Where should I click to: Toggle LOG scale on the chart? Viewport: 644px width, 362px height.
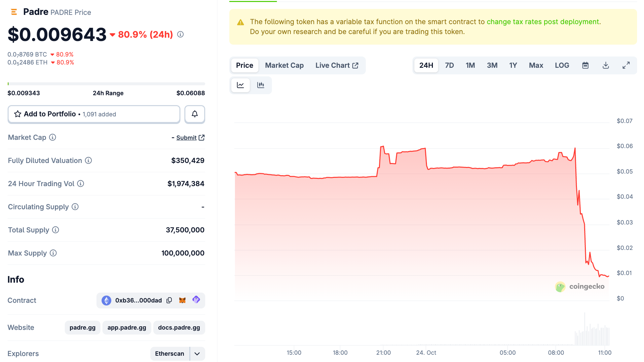click(x=562, y=65)
